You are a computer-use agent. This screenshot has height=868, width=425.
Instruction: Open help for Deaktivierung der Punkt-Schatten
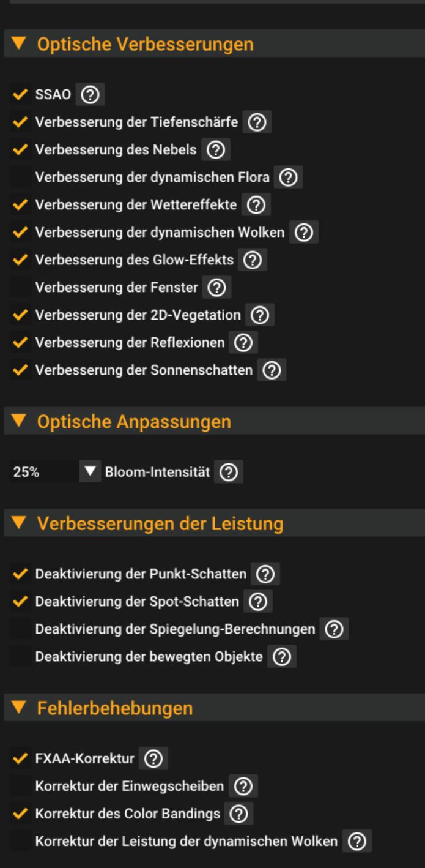tap(265, 574)
